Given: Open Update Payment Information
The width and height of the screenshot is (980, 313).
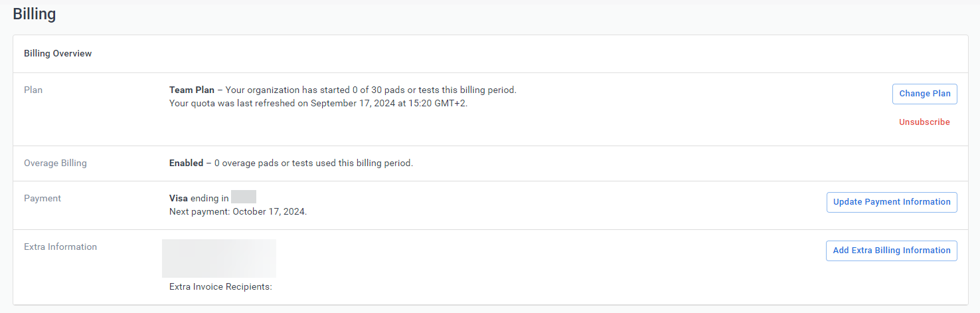Looking at the screenshot, I should [x=891, y=202].
